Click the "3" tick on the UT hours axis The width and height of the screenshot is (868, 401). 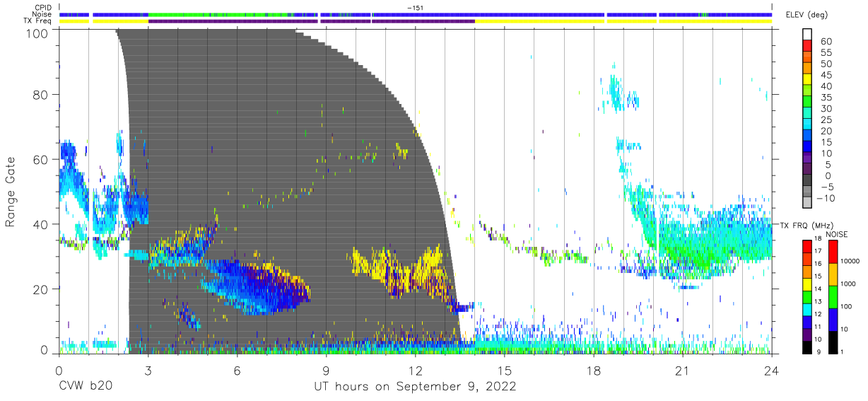[148, 370]
